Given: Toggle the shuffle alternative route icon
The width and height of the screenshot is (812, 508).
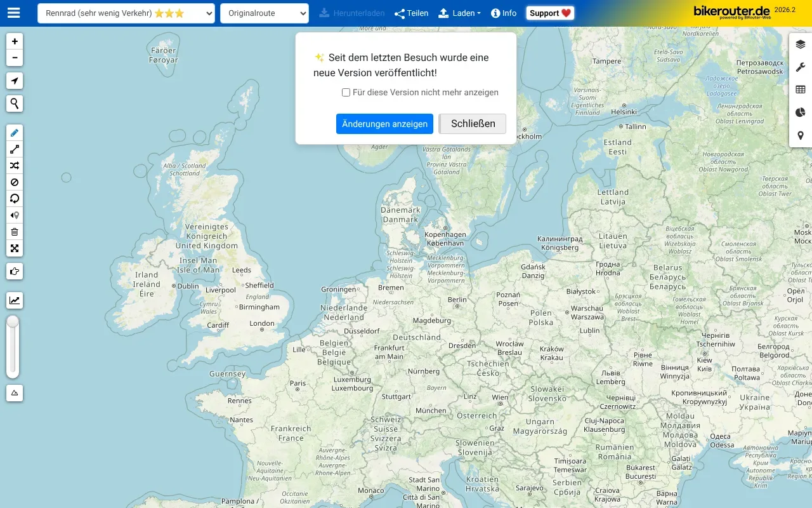Looking at the screenshot, I should coord(15,166).
